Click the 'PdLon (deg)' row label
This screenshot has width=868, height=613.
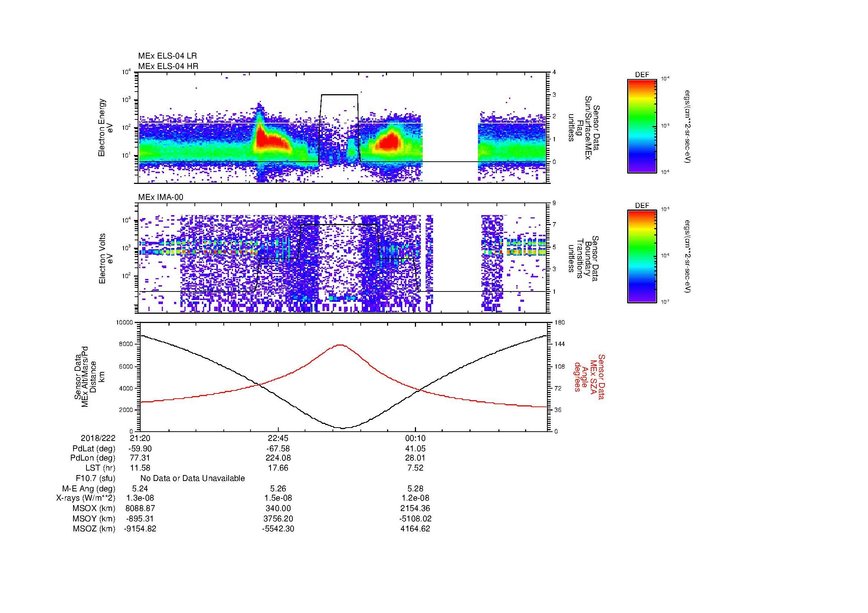click(x=93, y=458)
